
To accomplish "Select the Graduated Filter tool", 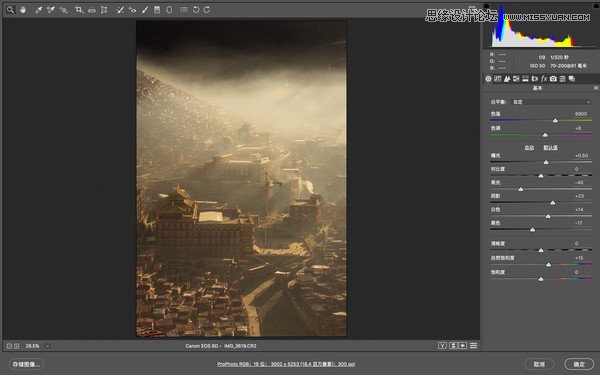I will tap(157, 10).
